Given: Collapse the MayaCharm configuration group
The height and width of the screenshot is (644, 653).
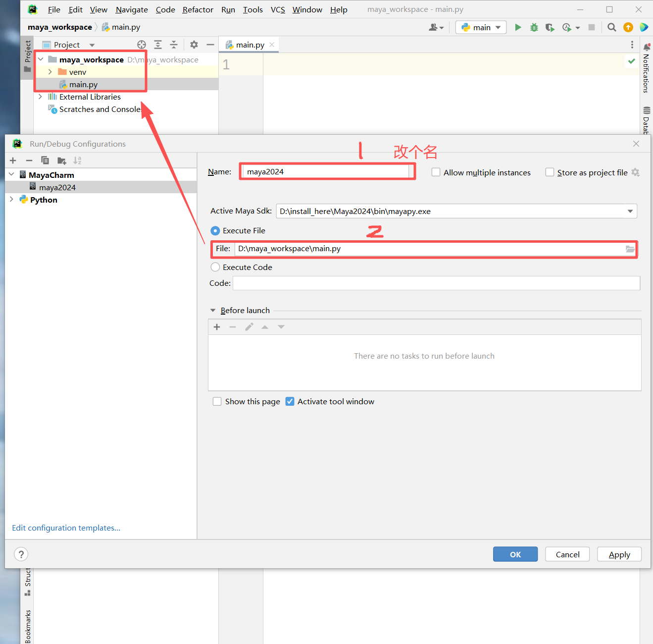Looking at the screenshot, I should pos(11,174).
